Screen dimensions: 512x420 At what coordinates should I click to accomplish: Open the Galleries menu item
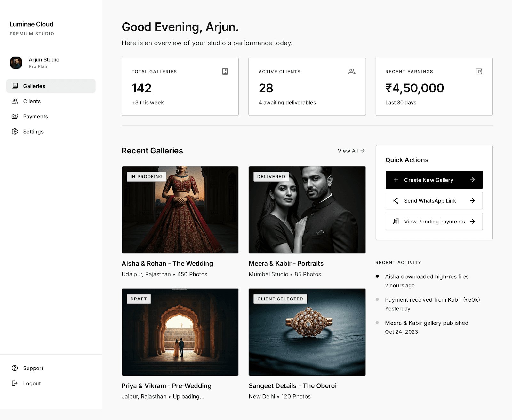(x=51, y=86)
